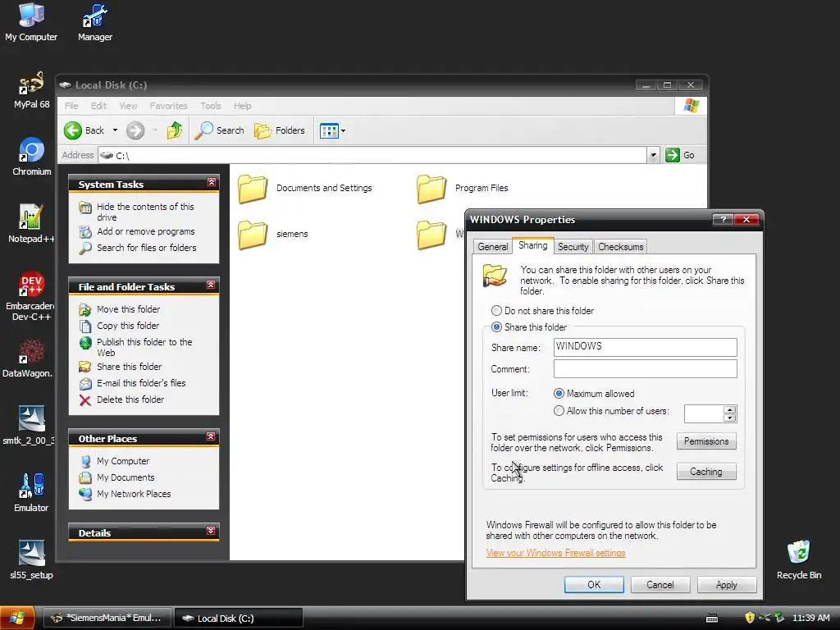The image size is (840, 630).
Task: Click the Caching button
Action: (x=706, y=472)
